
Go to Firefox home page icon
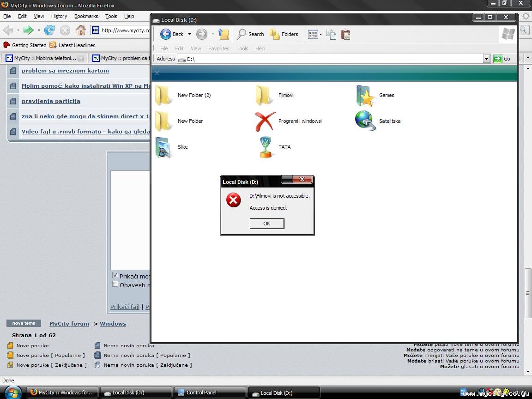(x=80, y=30)
